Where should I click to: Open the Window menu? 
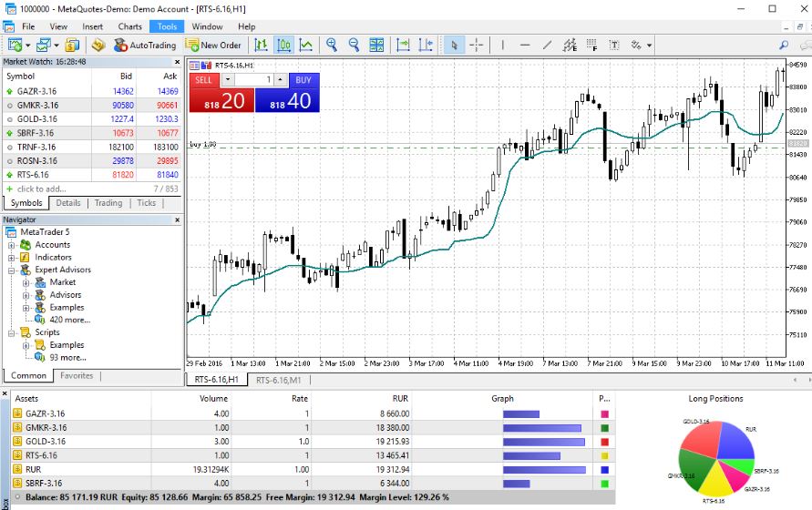click(207, 26)
